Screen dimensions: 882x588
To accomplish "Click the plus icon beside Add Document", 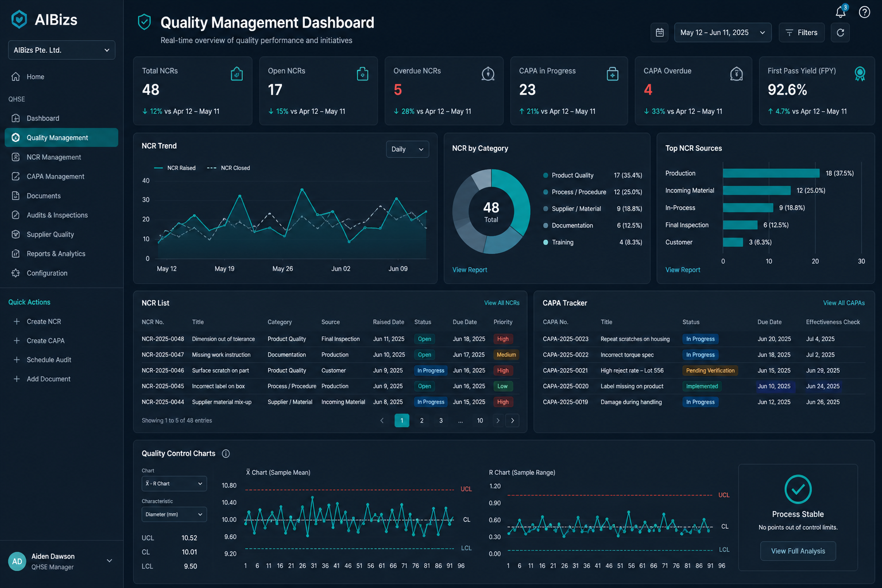I will [x=17, y=379].
